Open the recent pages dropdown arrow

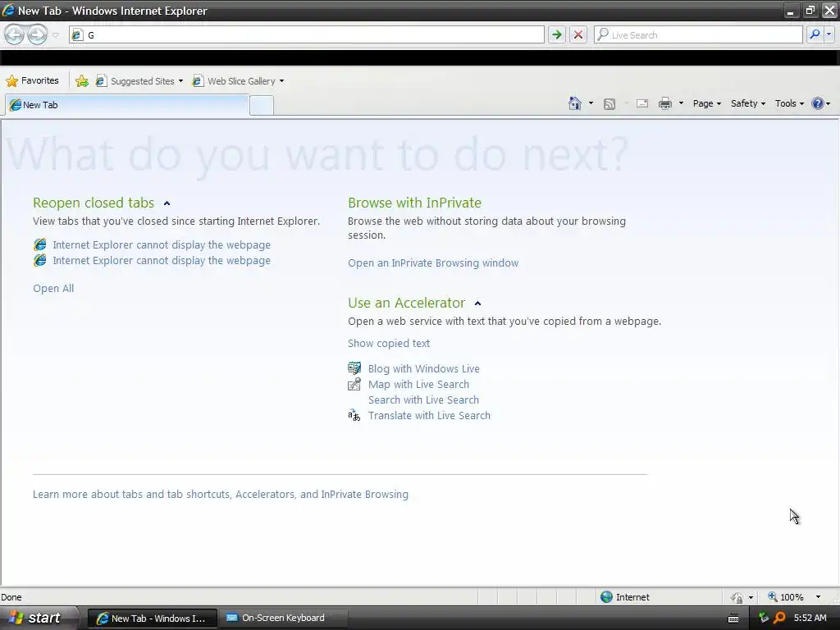pos(56,35)
